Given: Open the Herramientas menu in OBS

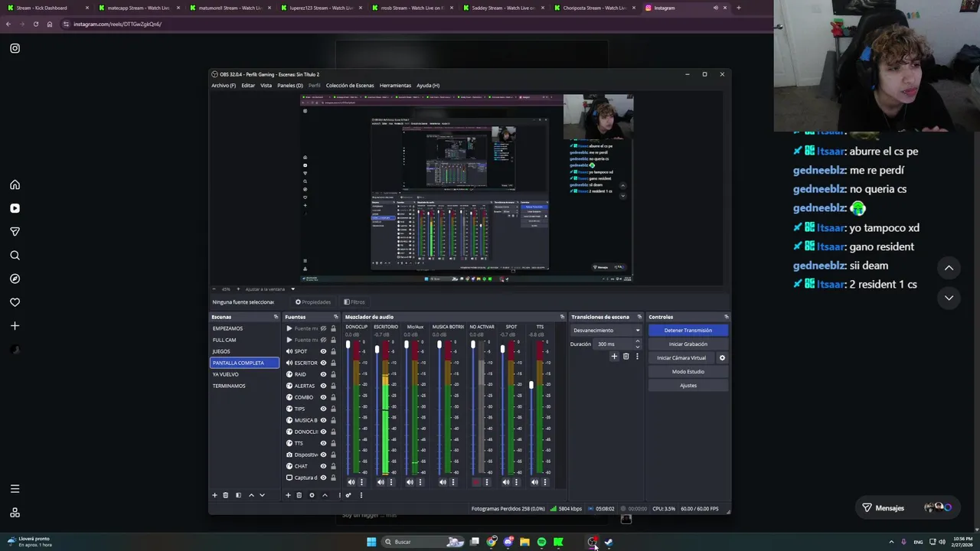Looking at the screenshot, I should pyautogui.click(x=395, y=85).
